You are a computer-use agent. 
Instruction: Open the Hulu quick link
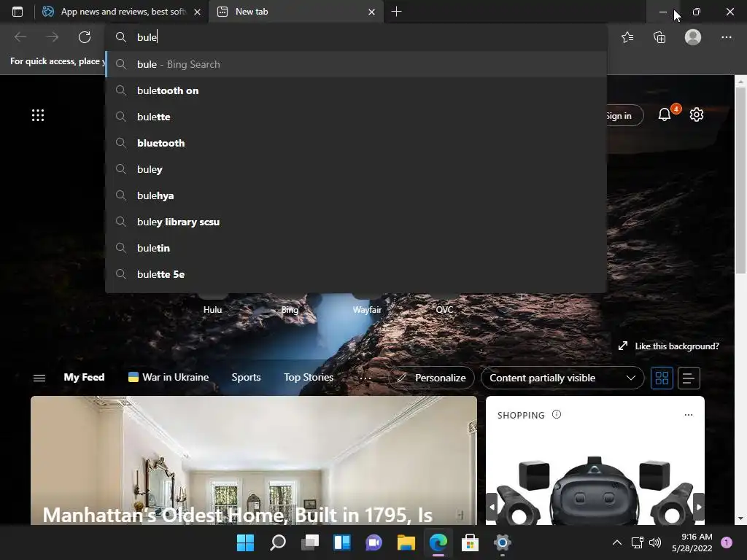(212, 309)
